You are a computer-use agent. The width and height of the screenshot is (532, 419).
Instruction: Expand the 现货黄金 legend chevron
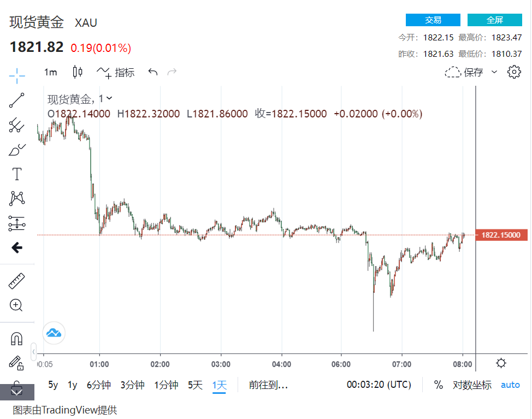pyautogui.click(x=109, y=98)
